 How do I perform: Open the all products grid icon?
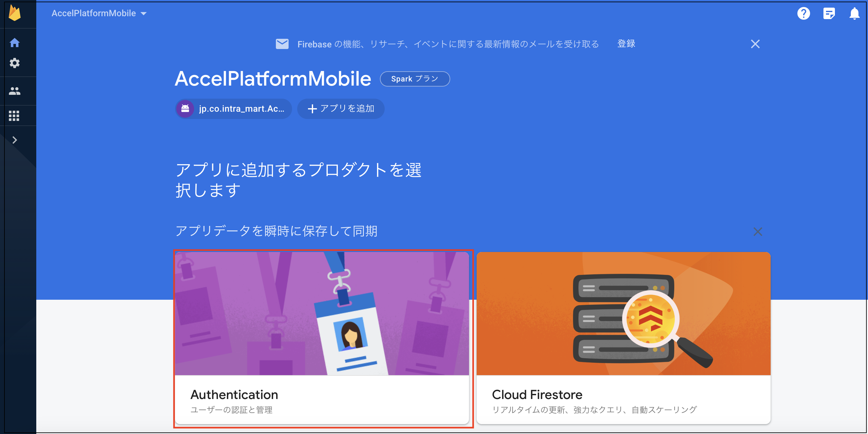[14, 115]
